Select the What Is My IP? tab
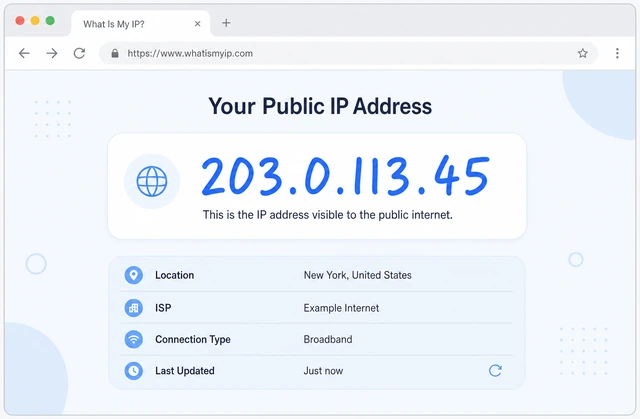The width and height of the screenshot is (640, 419). coord(141,24)
